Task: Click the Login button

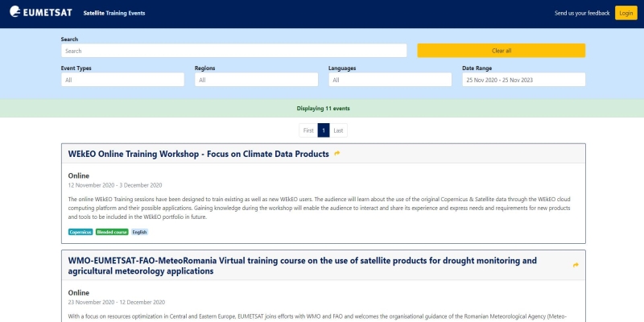Action: pyautogui.click(x=626, y=13)
